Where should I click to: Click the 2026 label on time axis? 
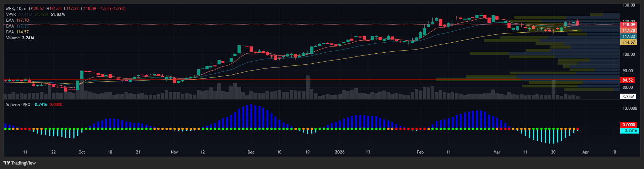[x=340, y=152]
